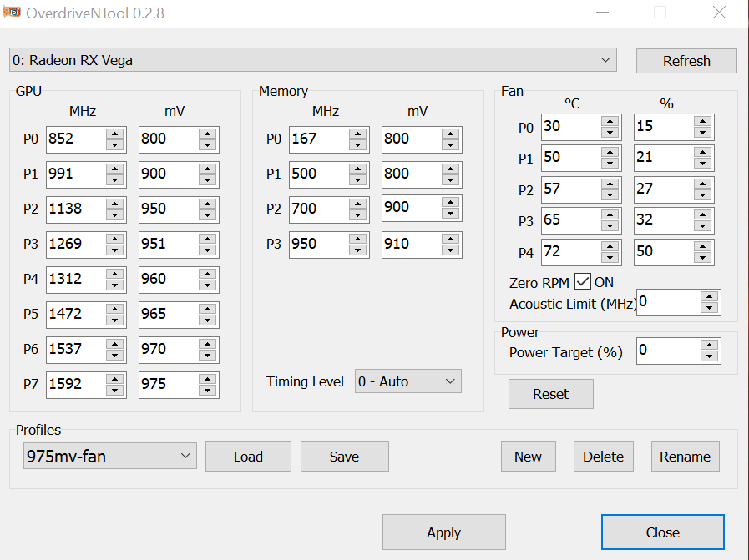Toggle the Zero RPM ON checkbox
This screenshot has height=560, width=749.
(582, 282)
